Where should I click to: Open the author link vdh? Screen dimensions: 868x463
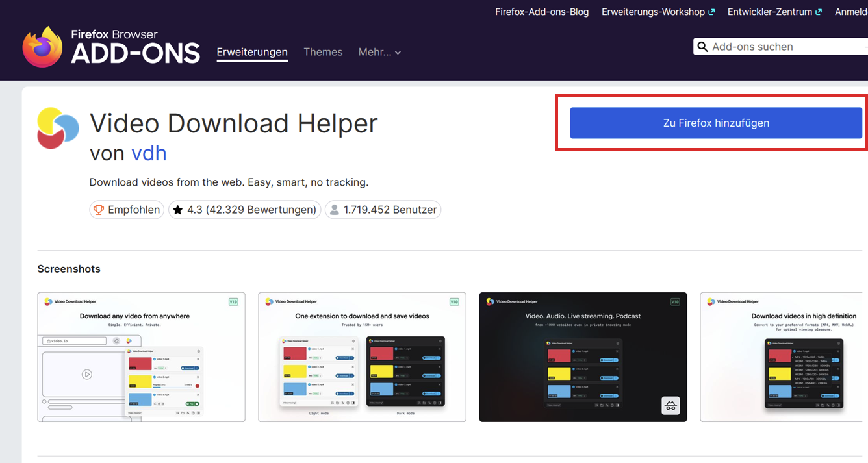149,153
